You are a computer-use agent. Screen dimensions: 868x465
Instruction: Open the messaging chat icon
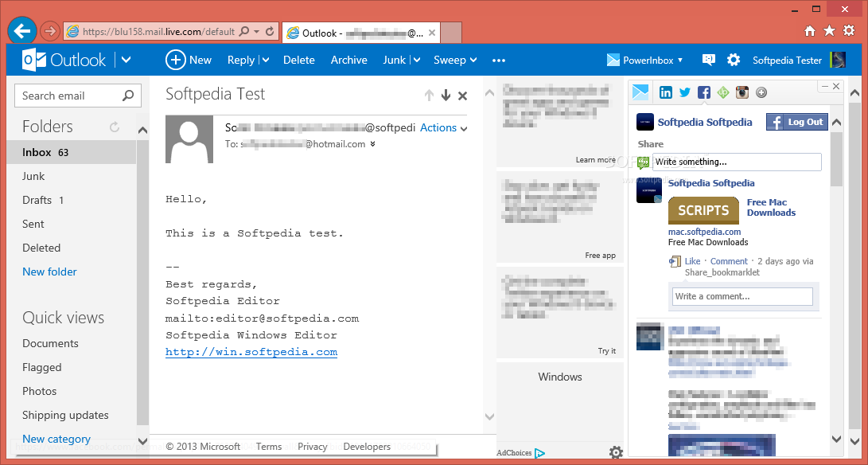pyautogui.click(x=709, y=60)
